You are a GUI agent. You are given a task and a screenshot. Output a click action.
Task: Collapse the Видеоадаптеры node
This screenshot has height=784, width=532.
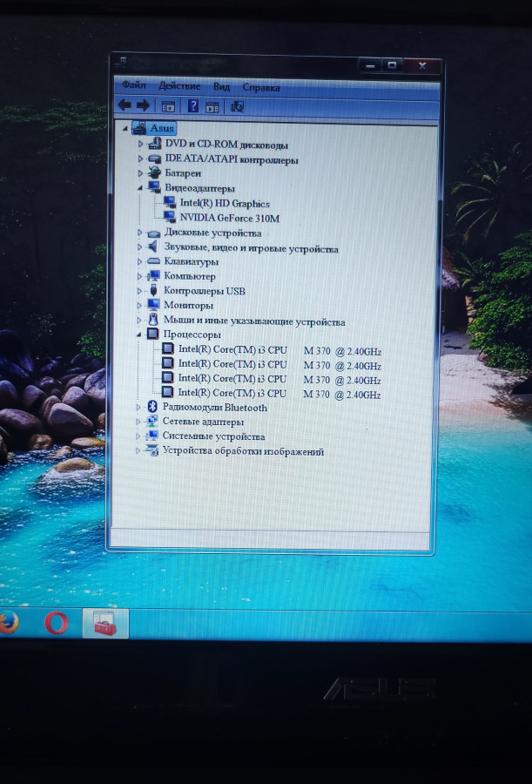(x=140, y=188)
